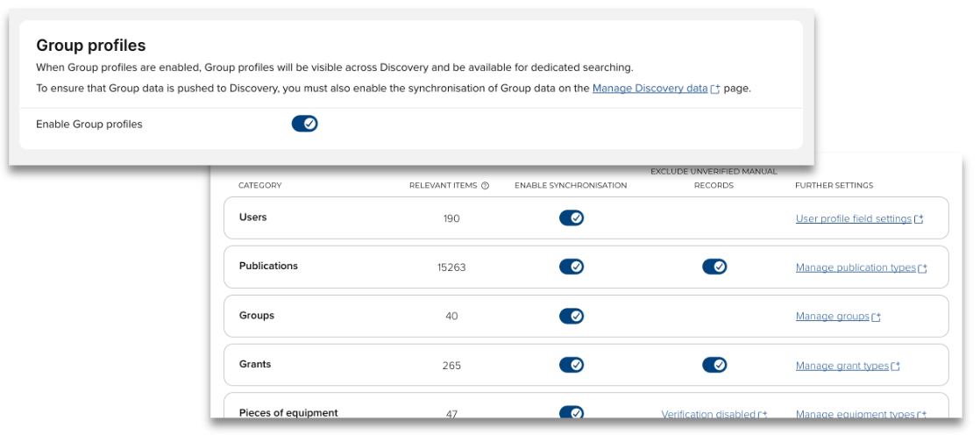Click external-link icon beside Manage grant types
This screenshot has height=442, width=980.
click(x=896, y=367)
